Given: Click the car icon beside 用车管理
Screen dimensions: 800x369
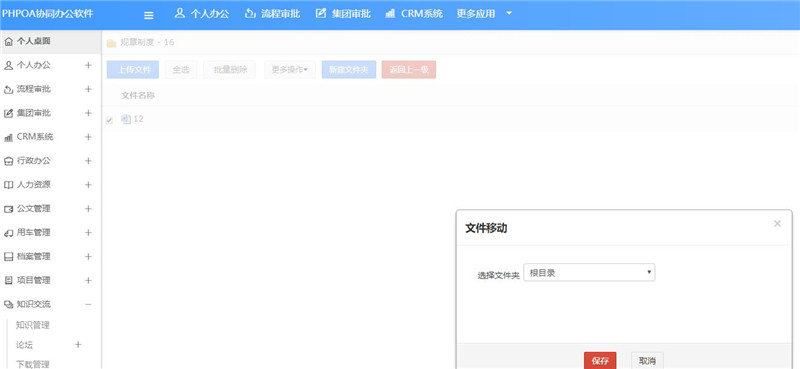Looking at the screenshot, I should tap(8, 233).
